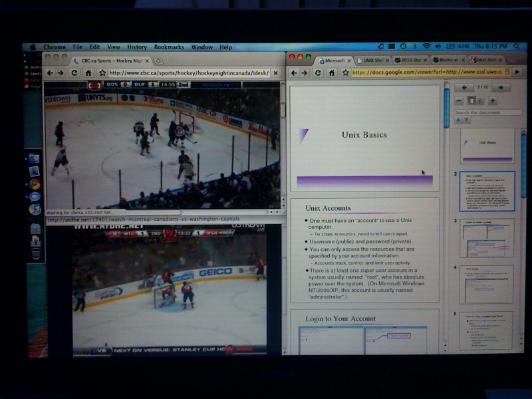
Task: Open iChat from the Dock
Action: (x=35, y=197)
